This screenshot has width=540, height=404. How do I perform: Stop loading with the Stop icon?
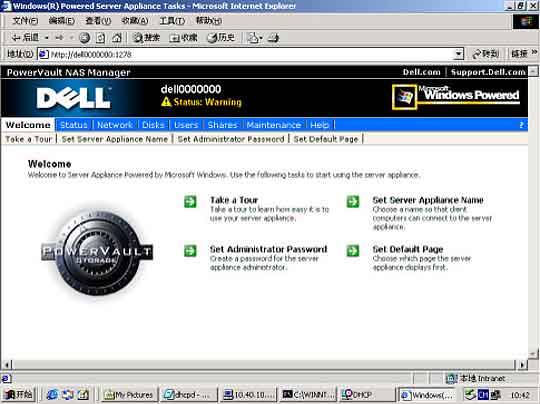pos(84,38)
